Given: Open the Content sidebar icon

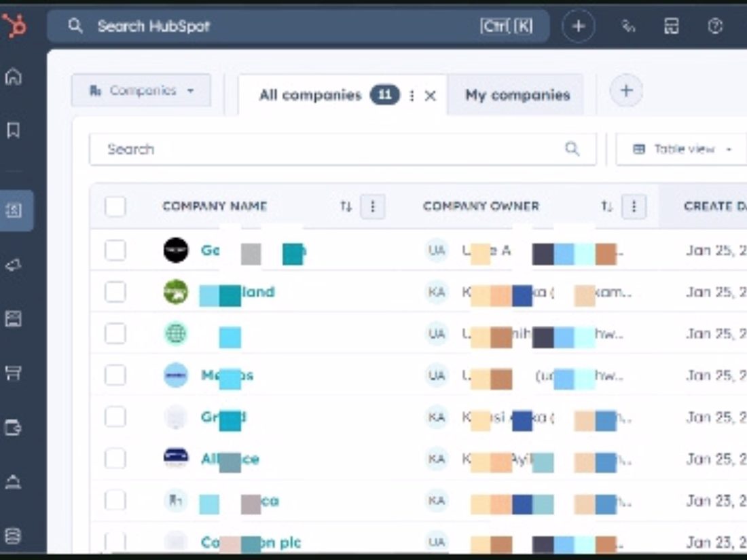Looking at the screenshot, I should [14, 318].
